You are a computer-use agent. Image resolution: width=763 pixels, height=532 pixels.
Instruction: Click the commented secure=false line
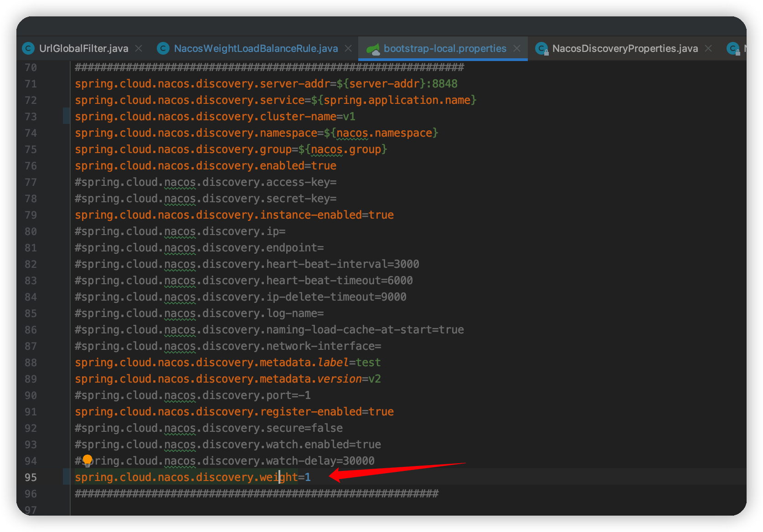(x=209, y=428)
